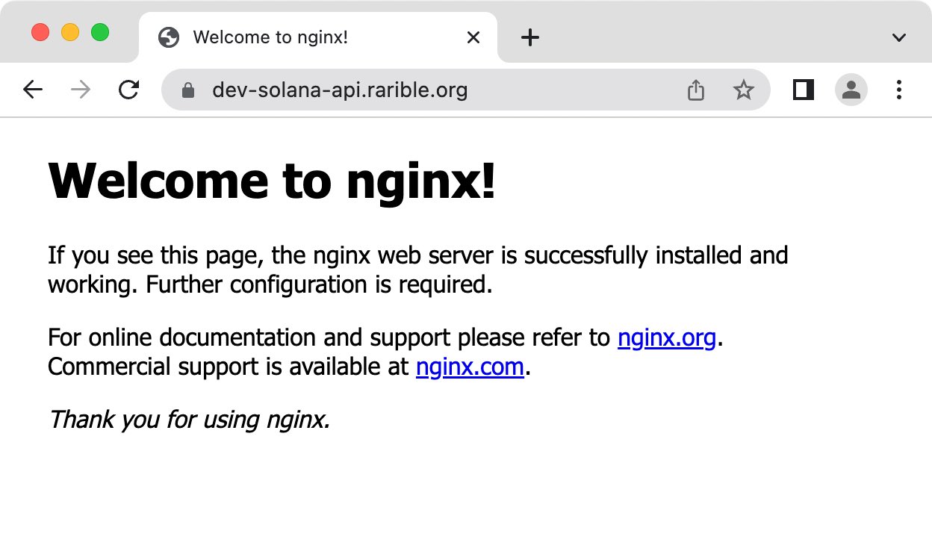932x560 pixels.
Task: Open the nginx.org link
Action: coord(667,338)
